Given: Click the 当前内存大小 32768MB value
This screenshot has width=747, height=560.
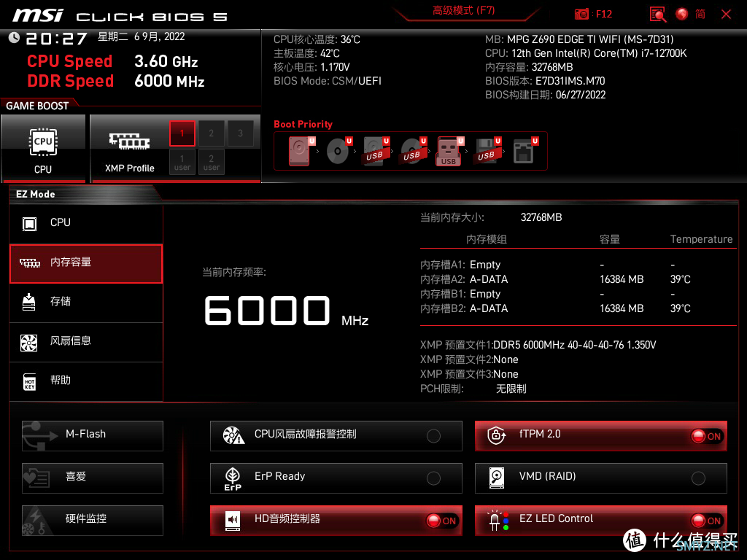Looking at the screenshot, I should tap(541, 217).
